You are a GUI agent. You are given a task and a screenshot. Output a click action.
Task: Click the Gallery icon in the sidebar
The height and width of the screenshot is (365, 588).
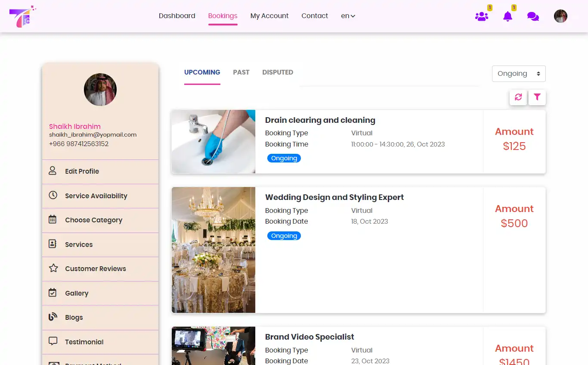(53, 293)
